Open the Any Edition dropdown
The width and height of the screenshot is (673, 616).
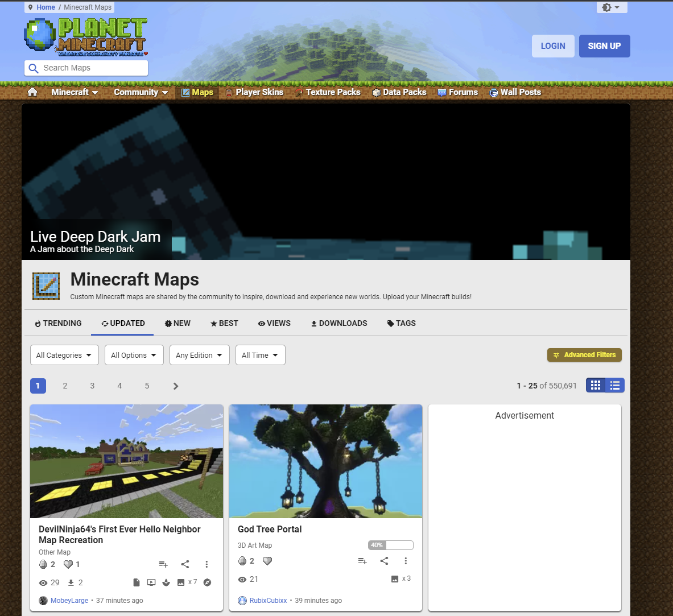tap(199, 355)
